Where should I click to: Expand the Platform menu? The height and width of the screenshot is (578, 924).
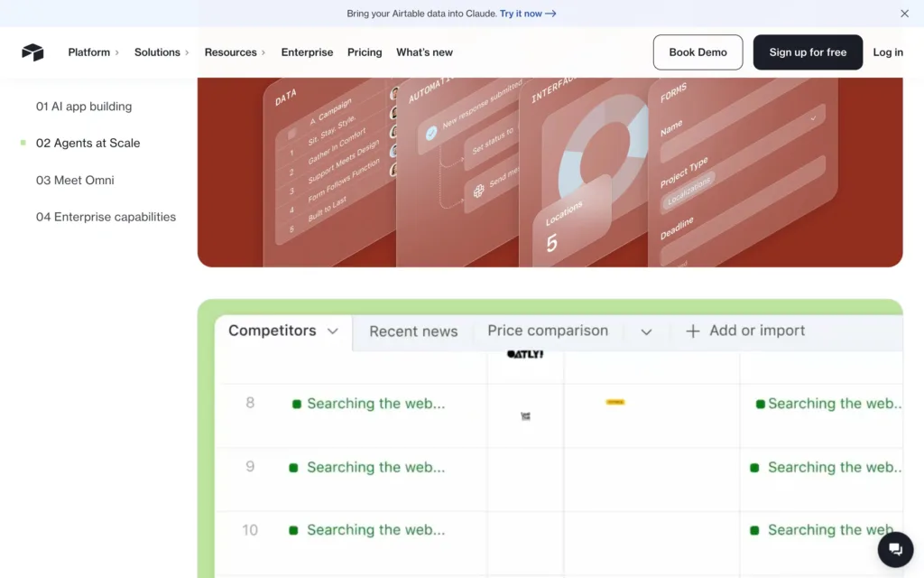tap(94, 52)
